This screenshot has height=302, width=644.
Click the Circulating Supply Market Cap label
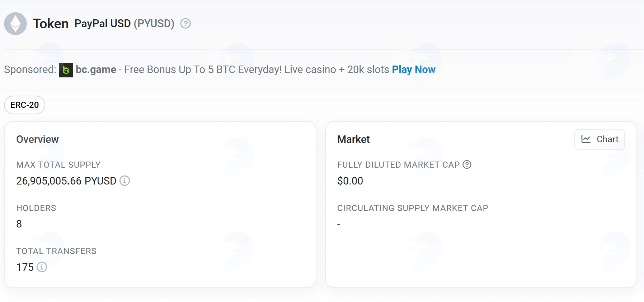413,208
